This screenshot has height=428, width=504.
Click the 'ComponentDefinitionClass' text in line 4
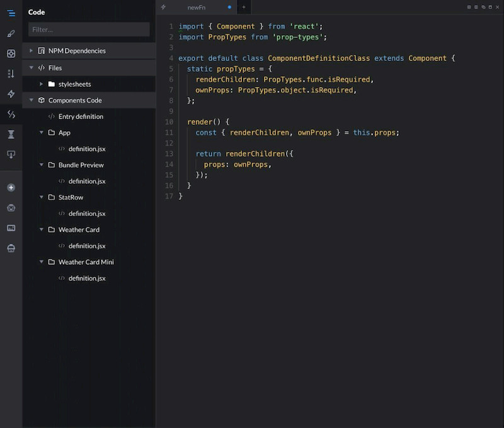click(319, 58)
